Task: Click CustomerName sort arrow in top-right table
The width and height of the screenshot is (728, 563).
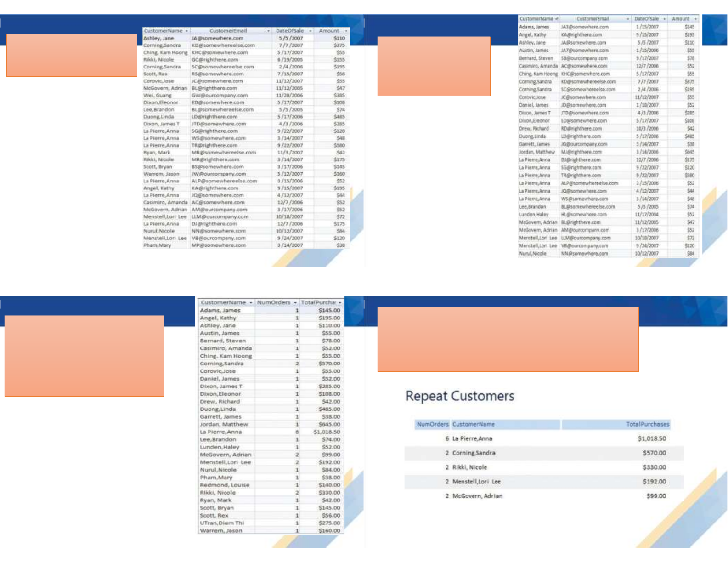Action: pos(557,19)
